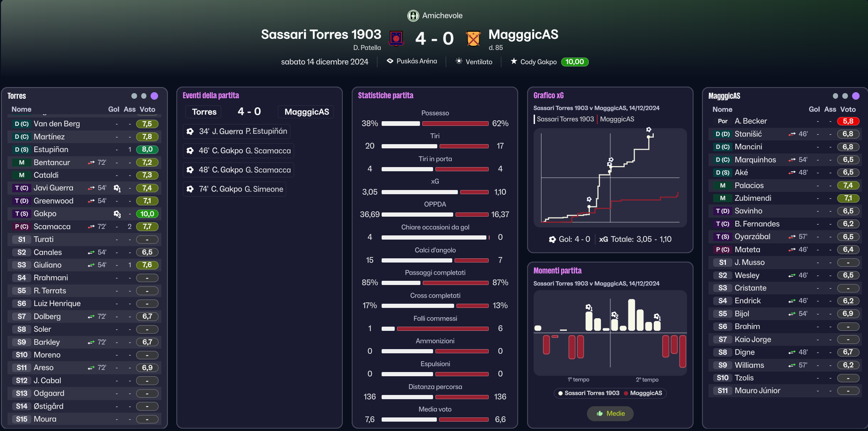Open the Cody Gakpo player link in header

click(538, 62)
